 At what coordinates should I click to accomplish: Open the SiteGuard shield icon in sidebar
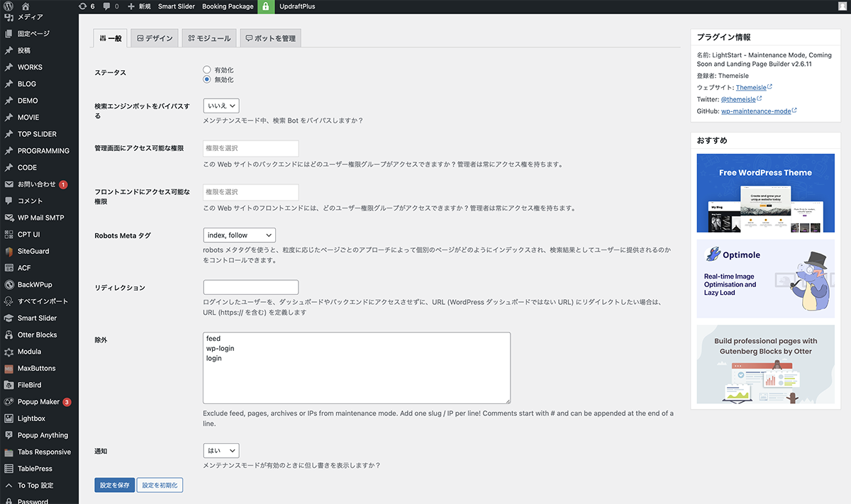(9, 252)
